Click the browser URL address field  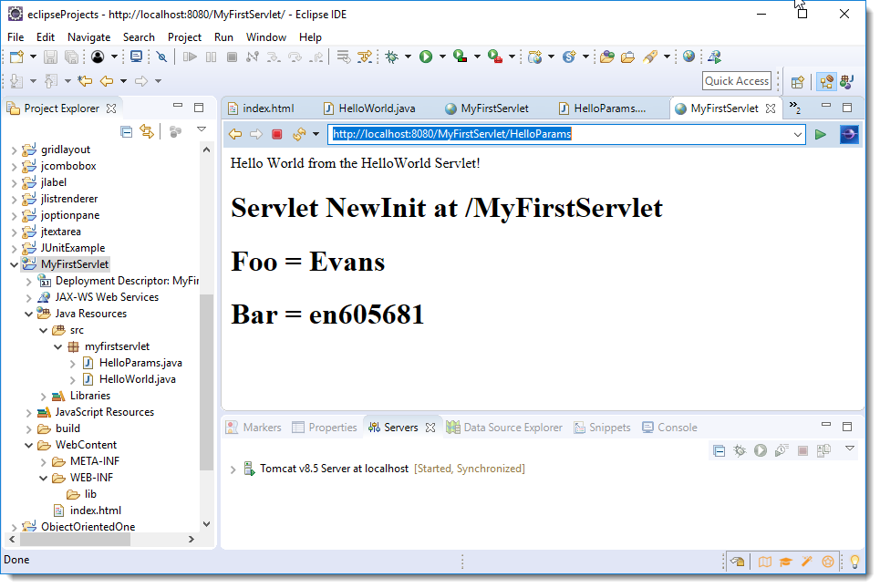point(567,134)
